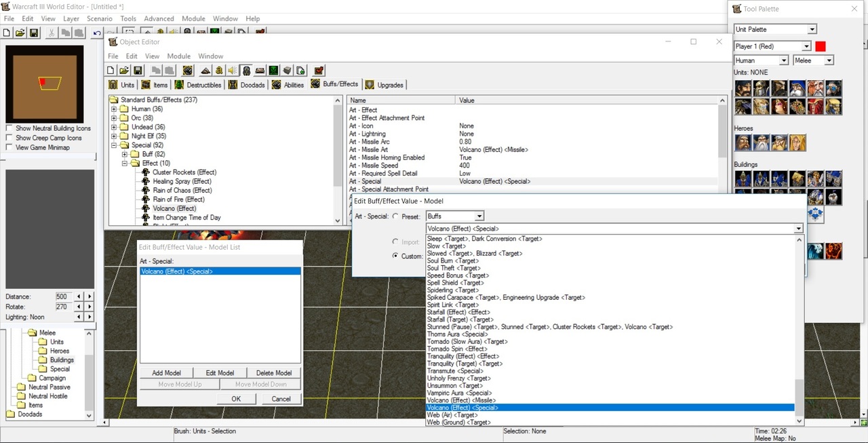The image size is (868, 443).
Task: Open the Scenario menu in the World Editor
Action: [99, 19]
